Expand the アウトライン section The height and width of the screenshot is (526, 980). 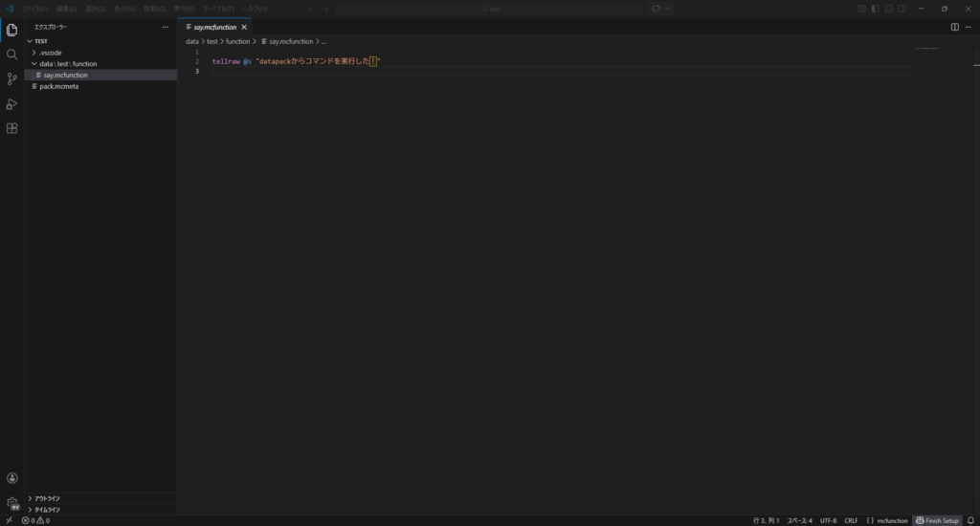[x=100, y=498]
